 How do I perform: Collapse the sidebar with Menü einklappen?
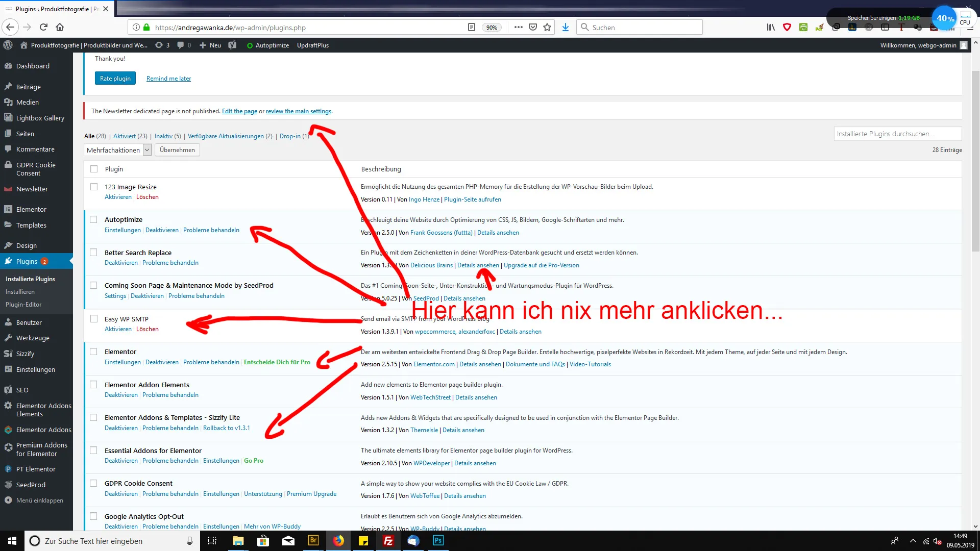click(36, 500)
